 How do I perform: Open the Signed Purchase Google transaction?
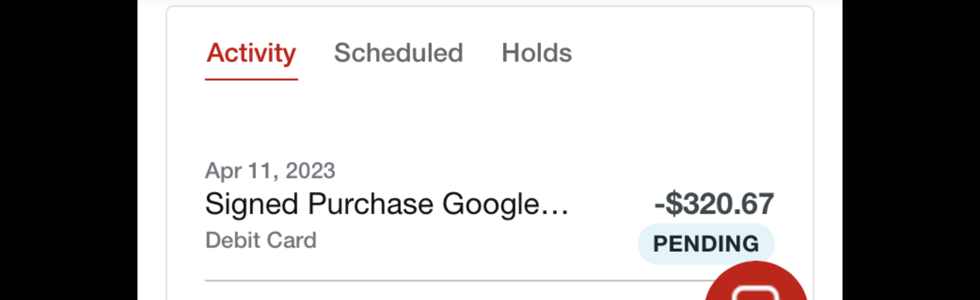tap(386, 204)
